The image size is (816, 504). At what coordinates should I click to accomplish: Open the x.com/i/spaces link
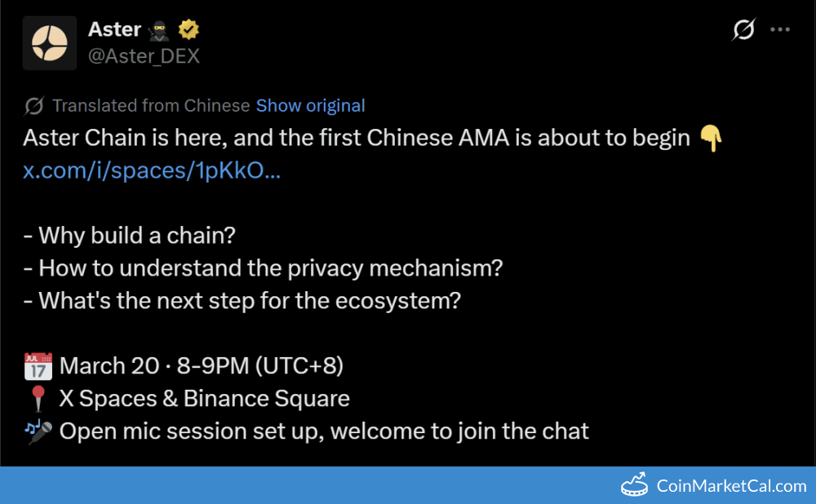tap(152, 170)
